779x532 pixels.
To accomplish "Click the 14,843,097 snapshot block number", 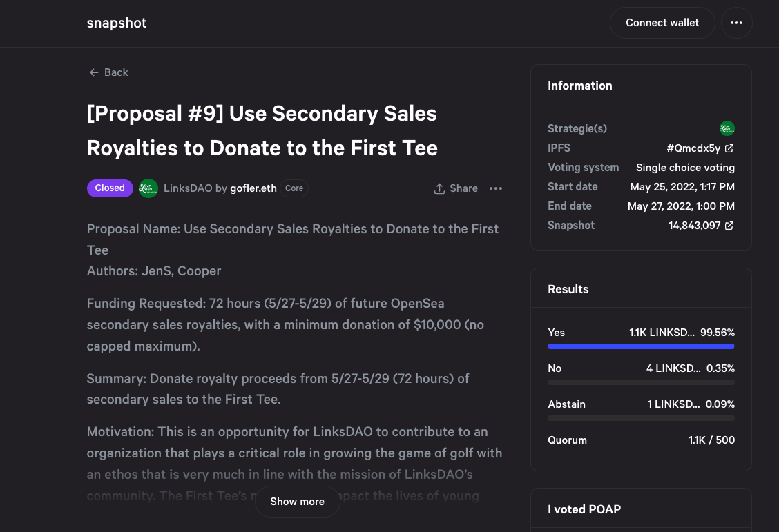I will (x=694, y=226).
